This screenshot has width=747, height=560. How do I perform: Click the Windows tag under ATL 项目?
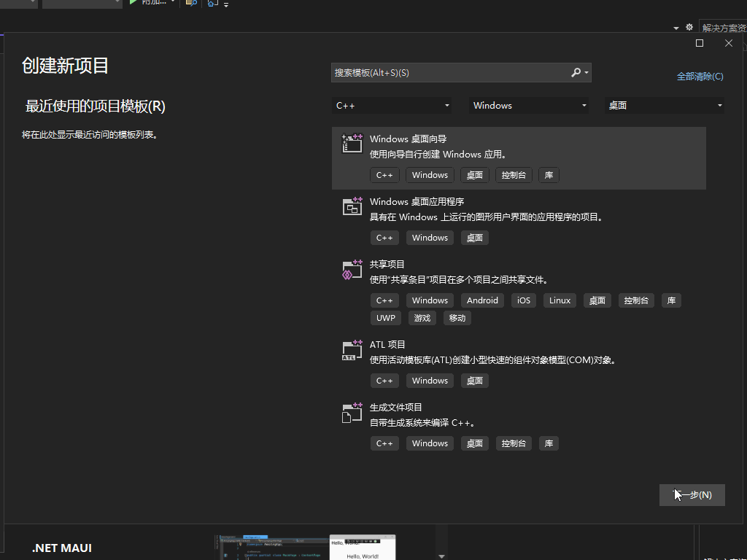430,381
